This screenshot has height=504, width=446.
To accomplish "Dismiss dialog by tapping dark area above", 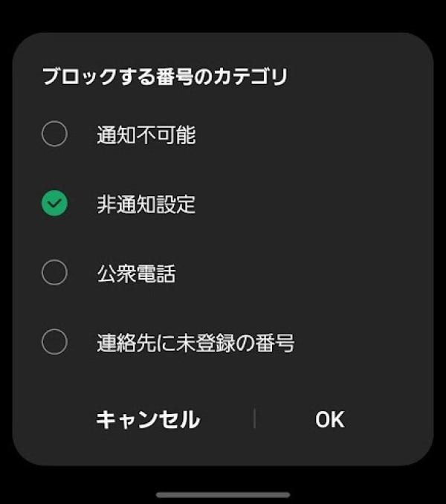I will (223, 15).
